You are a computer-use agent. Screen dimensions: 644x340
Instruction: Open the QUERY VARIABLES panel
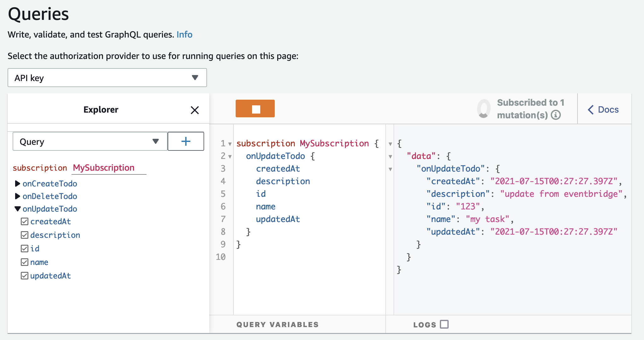click(278, 325)
